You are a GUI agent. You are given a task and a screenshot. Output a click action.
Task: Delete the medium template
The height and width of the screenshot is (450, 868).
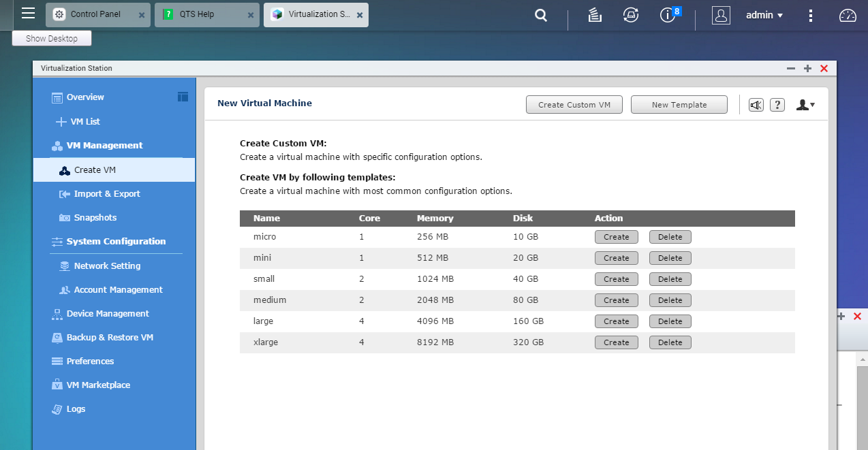pos(670,300)
